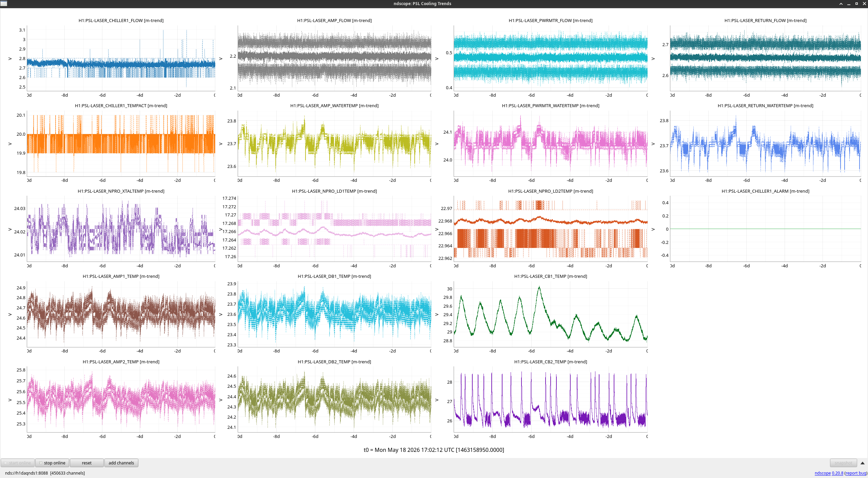Select the H1:PSL-LASER_RETURN_FLOW plot title

click(x=766, y=21)
